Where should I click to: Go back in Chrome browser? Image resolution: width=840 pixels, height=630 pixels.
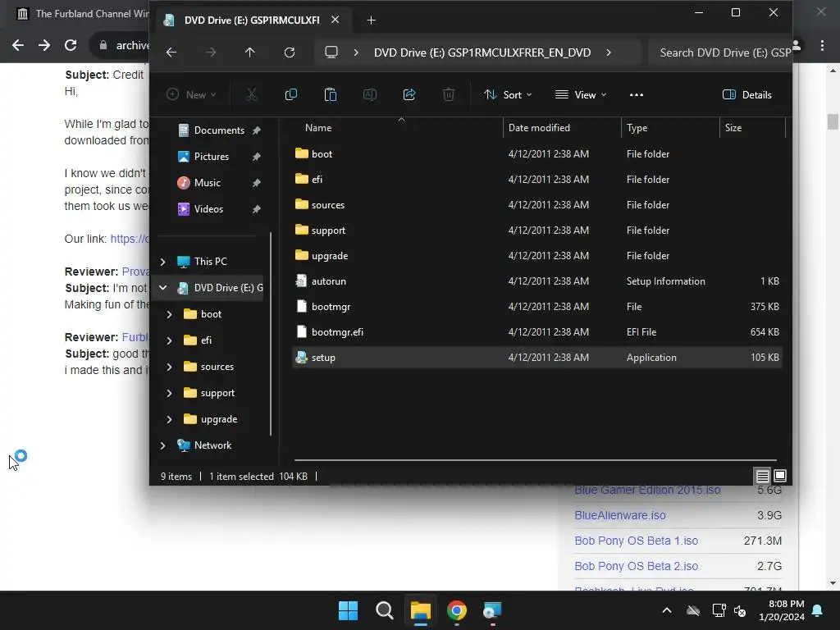(18, 45)
